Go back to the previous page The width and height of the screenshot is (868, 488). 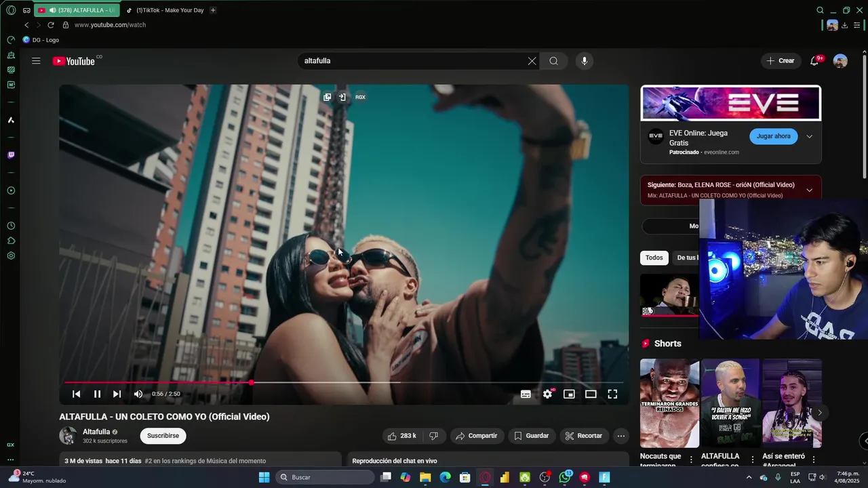pos(26,25)
